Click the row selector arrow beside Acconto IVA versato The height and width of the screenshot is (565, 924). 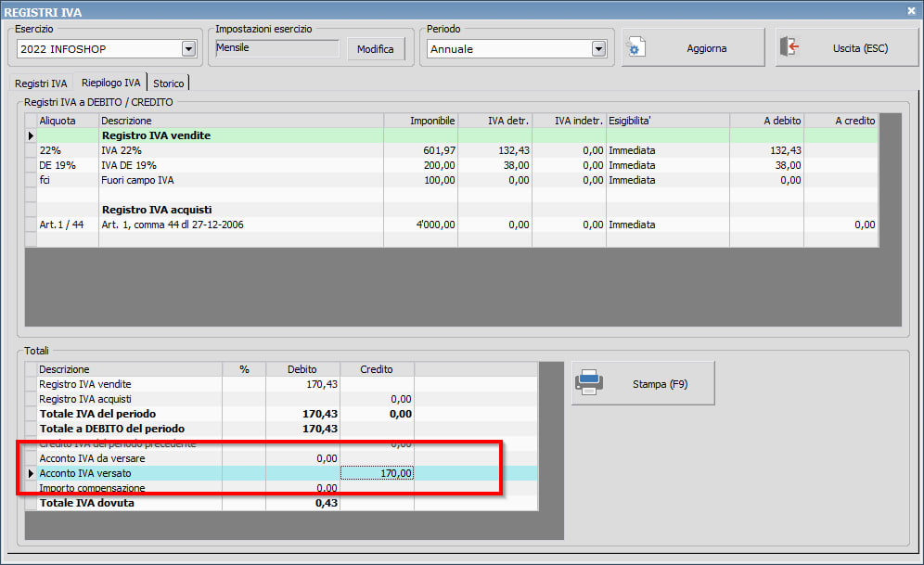[x=31, y=473]
